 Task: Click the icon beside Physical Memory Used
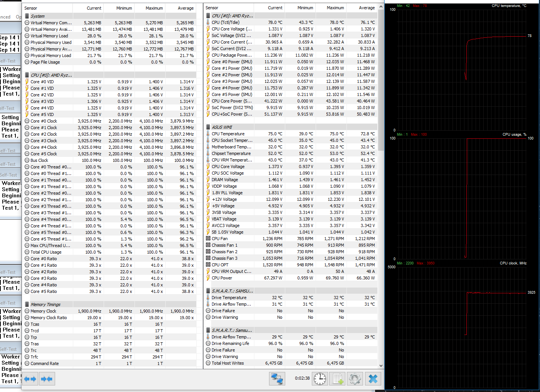pyautogui.click(x=27, y=42)
